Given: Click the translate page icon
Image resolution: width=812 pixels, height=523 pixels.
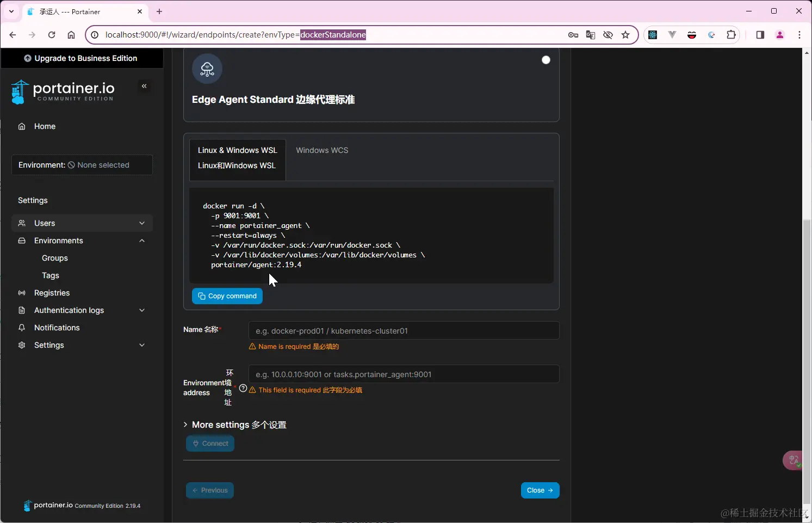Looking at the screenshot, I should click(591, 35).
